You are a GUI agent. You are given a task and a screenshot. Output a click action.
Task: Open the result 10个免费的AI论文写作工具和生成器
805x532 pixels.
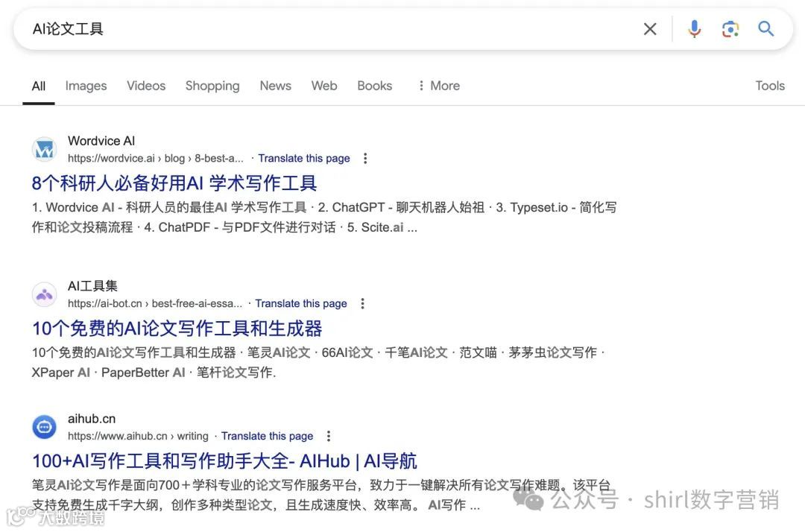click(177, 329)
